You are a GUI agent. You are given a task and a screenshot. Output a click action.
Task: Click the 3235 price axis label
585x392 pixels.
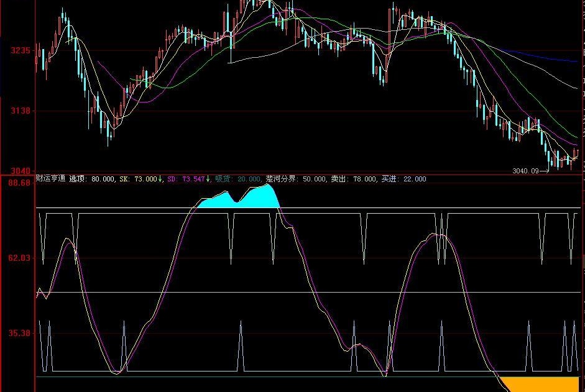pyautogui.click(x=21, y=50)
